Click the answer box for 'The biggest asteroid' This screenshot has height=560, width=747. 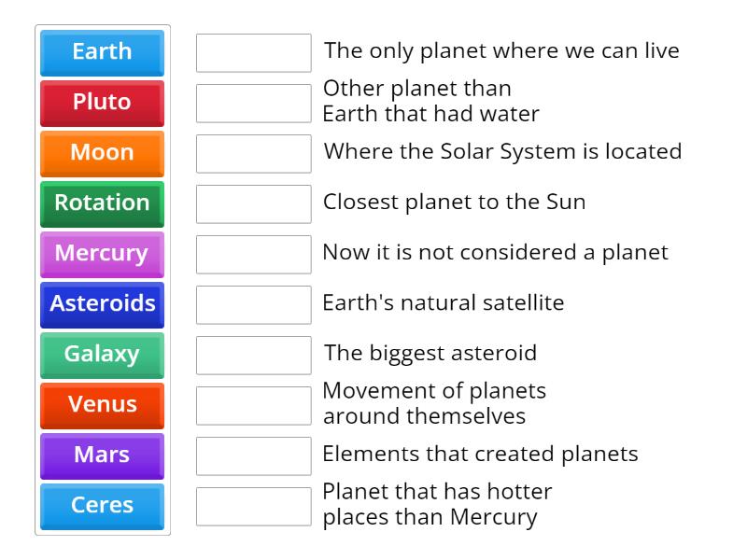253,355
